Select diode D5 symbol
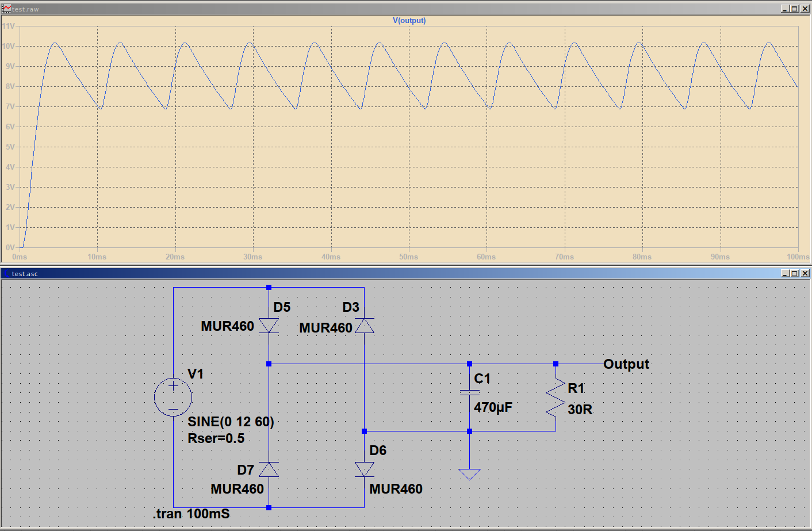This screenshot has height=531, width=812. pos(269,326)
